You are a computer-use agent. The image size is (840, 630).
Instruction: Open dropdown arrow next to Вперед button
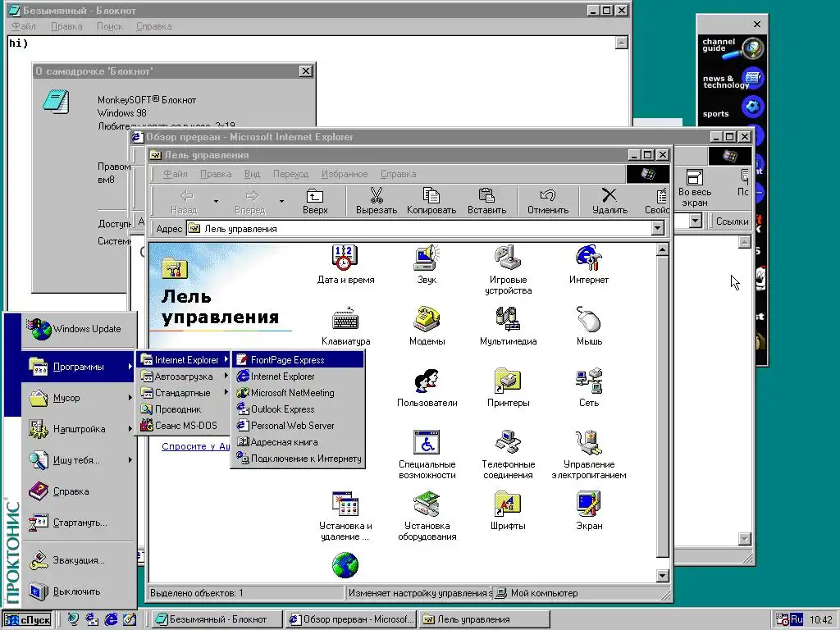pos(281,202)
